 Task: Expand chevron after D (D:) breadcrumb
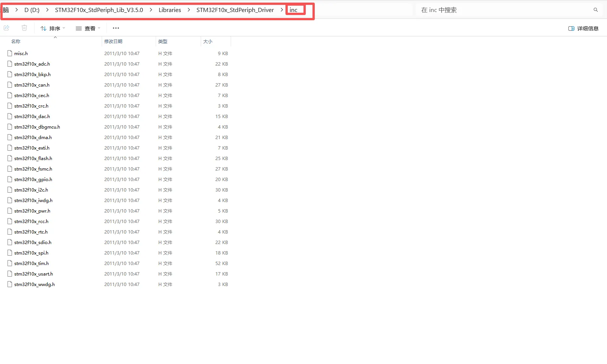click(x=47, y=10)
